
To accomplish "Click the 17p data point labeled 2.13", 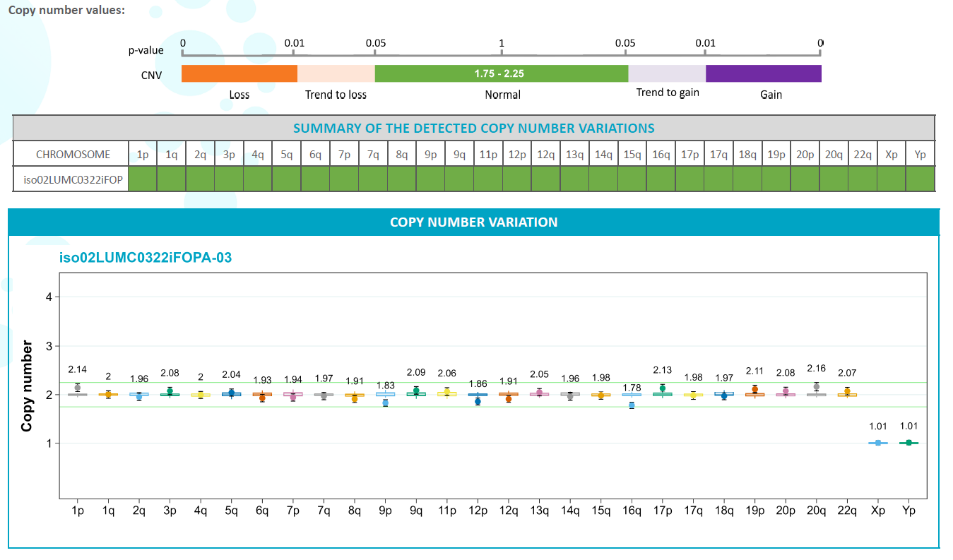I will (662, 388).
